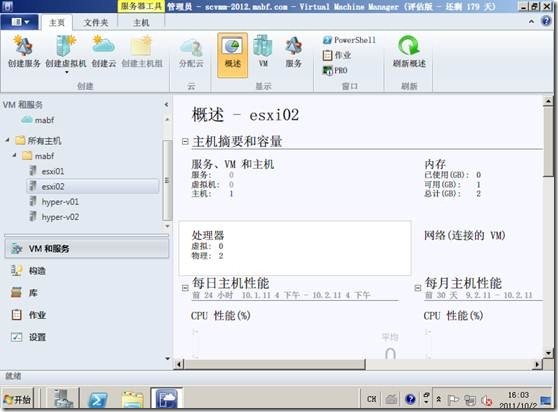558x412 pixels.
Task: Open the help icon at ribbon right
Action: click(546, 21)
